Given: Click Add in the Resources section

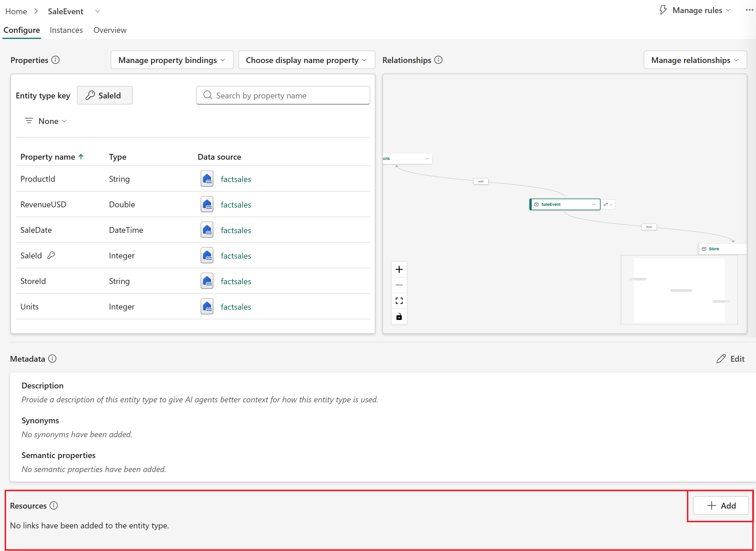Looking at the screenshot, I should coord(721,506).
